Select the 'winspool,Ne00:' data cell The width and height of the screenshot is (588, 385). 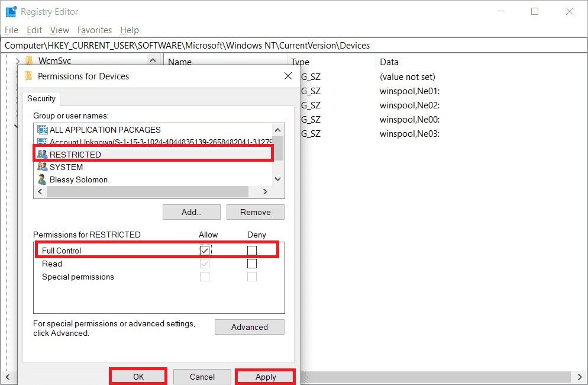(x=409, y=120)
